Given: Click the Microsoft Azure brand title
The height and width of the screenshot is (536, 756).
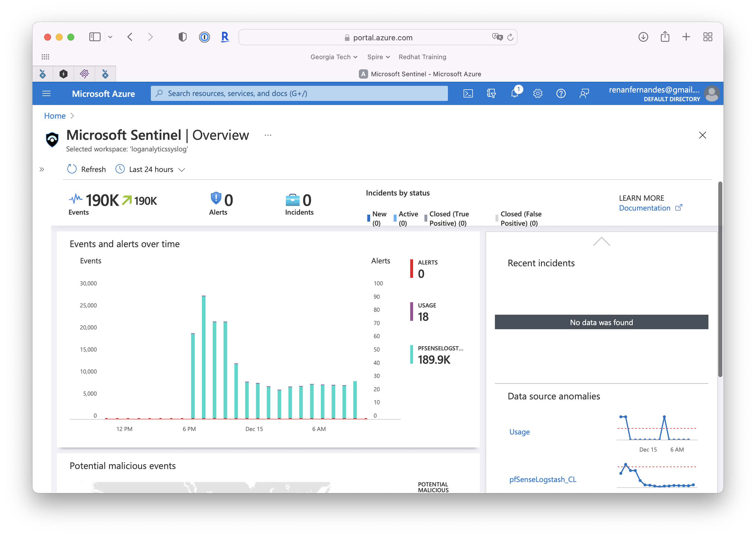Looking at the screenshot, I should pos(103,93).
